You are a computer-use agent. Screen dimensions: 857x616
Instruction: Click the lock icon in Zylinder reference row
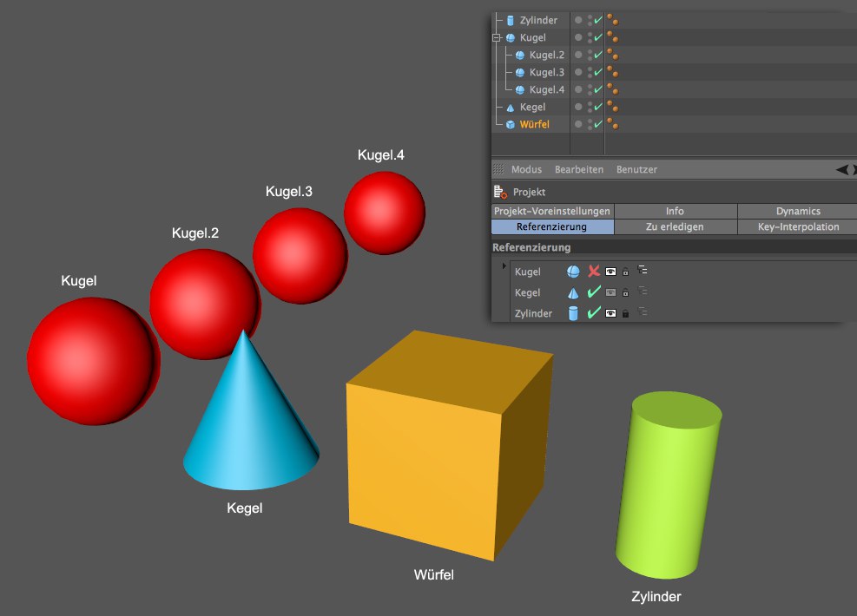pos(625,313)
